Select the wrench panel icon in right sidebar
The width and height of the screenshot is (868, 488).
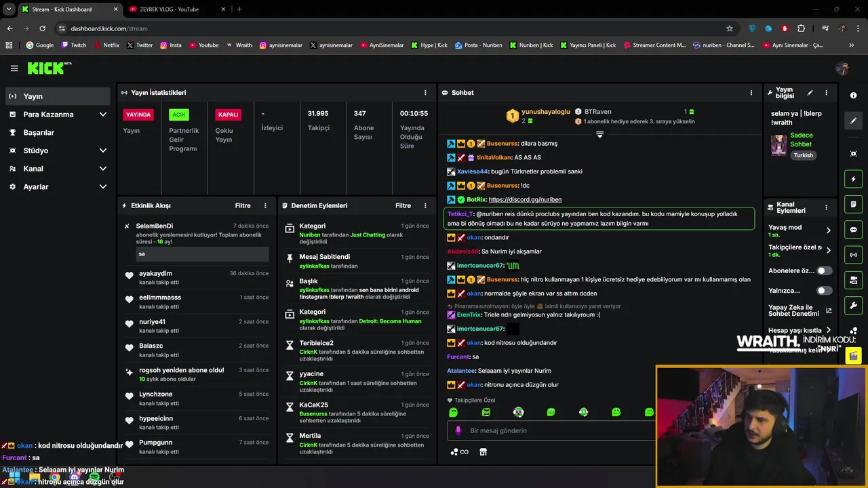pyautogui.click(x=853, y=305)
